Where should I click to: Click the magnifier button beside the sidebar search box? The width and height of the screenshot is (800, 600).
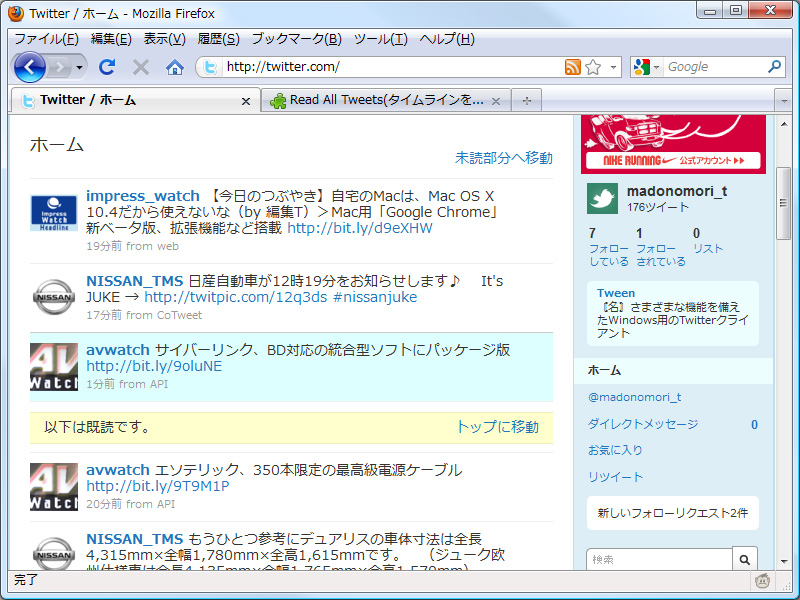click(745, 560)
